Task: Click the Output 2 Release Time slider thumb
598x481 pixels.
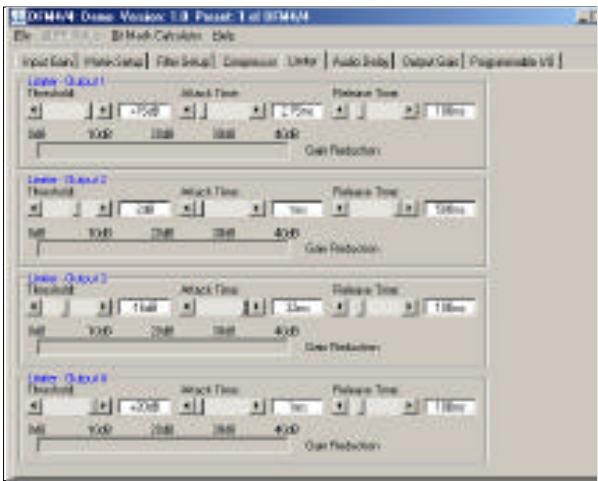Action: [x=399, y=209]
